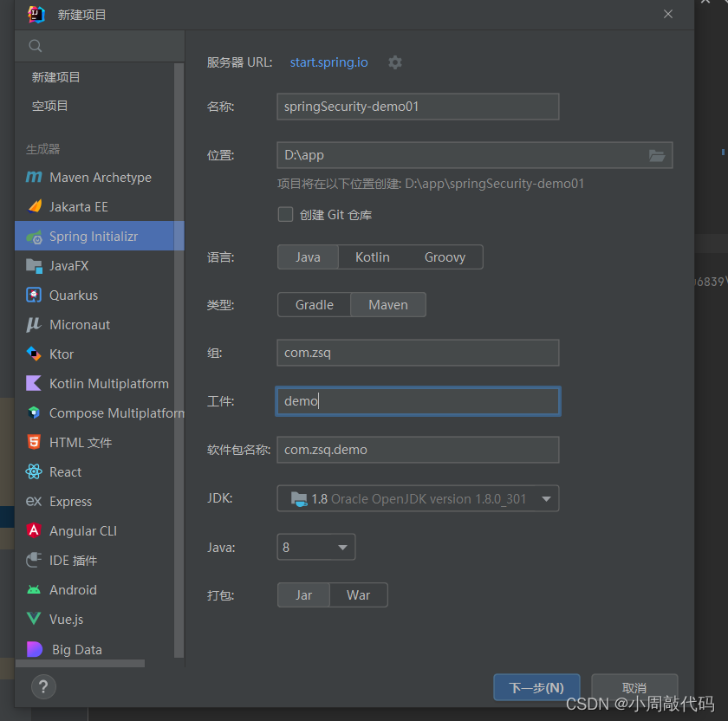The height and width of the screenshot is (721, 728).
Task: Select War packaging
Action: (x=359, y=595)
